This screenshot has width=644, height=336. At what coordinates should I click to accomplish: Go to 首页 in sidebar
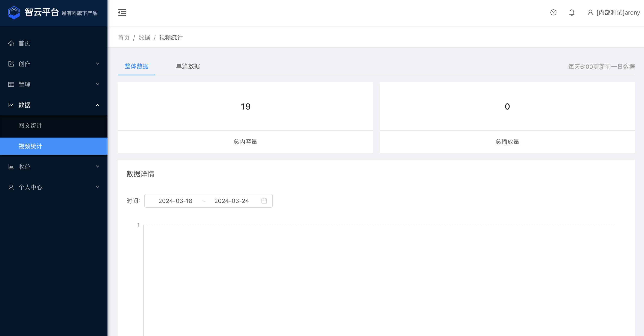pos(54,43)
